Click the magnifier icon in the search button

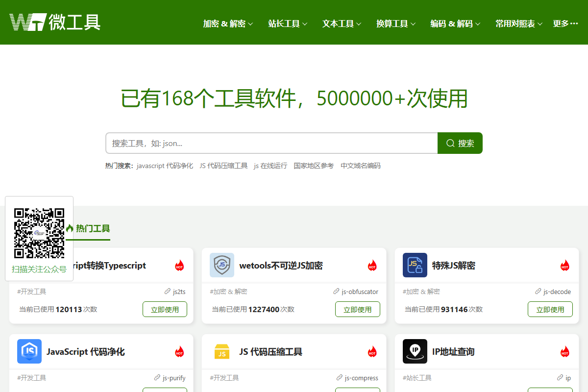[450, 143]
